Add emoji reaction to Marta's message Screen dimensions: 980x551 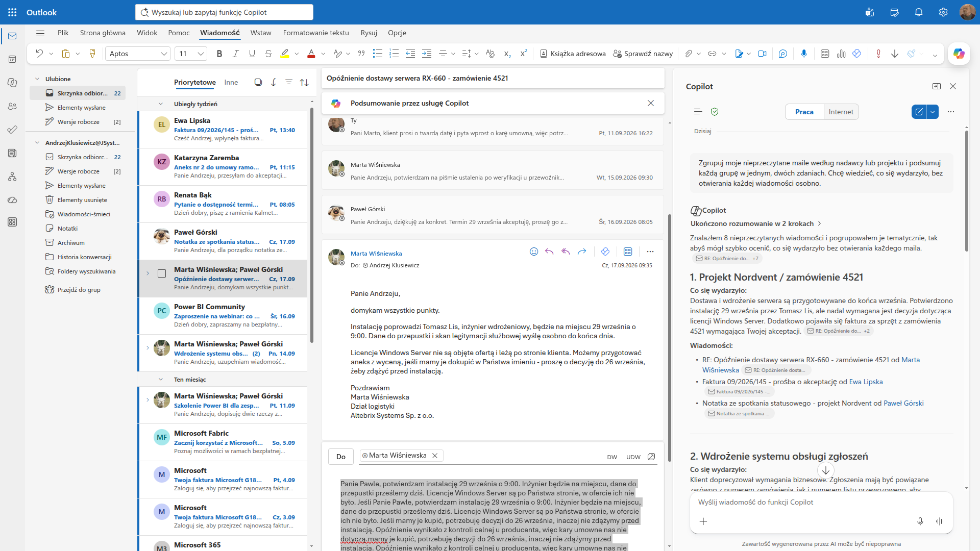534,252
